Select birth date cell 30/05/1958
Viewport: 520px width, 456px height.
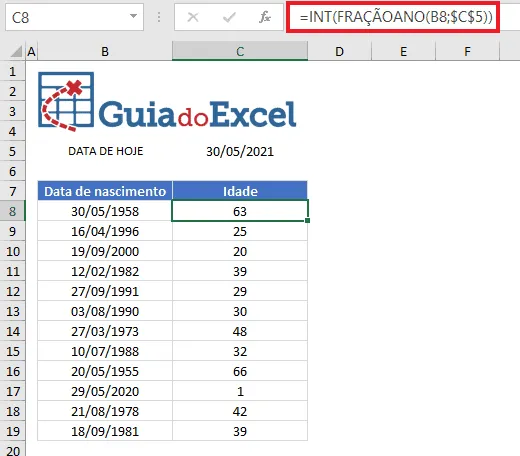pos(105,211)
